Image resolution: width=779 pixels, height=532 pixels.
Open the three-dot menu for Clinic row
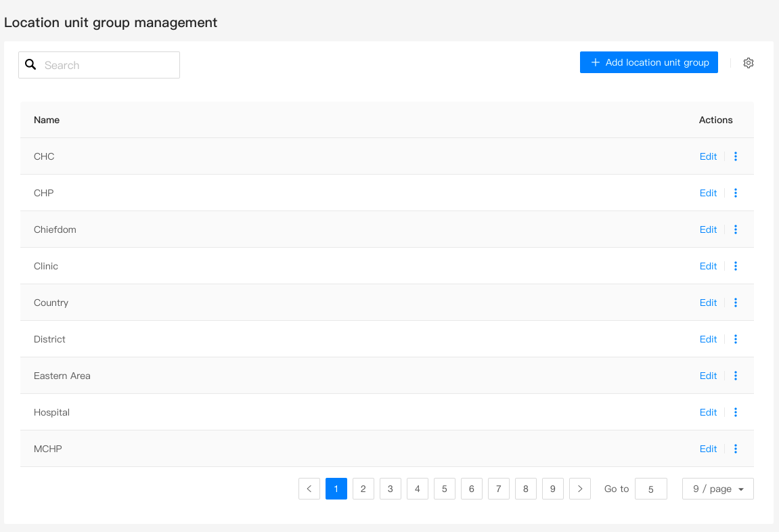(x=736, y=266)
